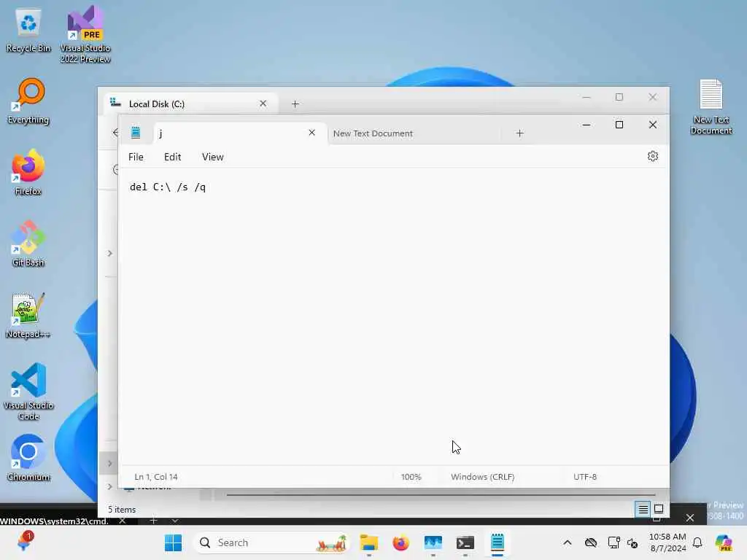The image size is (747, 560).
Task: Open the monitor app in taskbar
Action: point(433,542)
